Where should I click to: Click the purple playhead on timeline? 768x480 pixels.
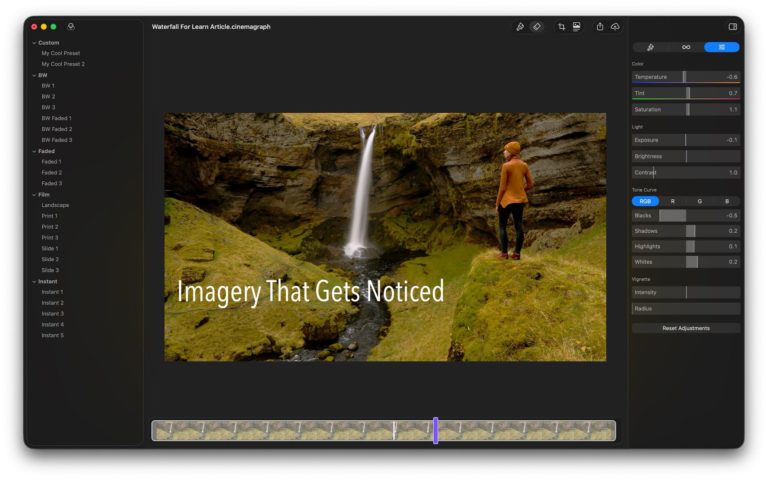435,431
